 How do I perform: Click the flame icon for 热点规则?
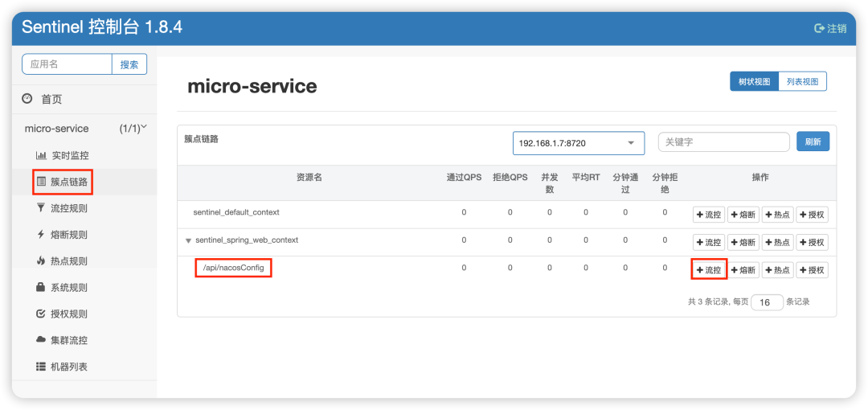point(41,260)
